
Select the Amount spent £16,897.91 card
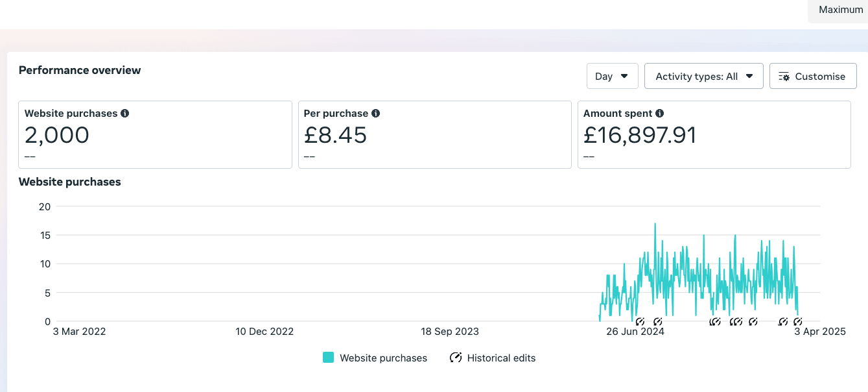pyautogui.click(x=714, y=134)
